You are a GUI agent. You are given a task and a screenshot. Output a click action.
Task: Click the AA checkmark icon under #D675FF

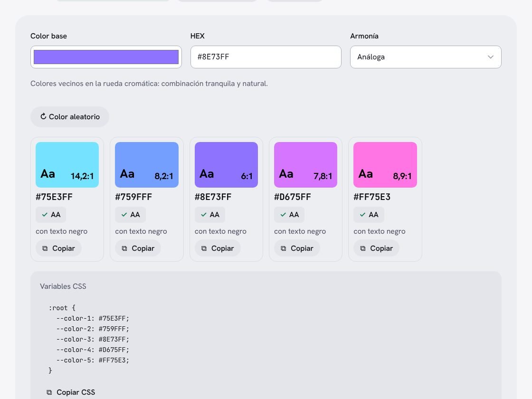pos(283,214)
